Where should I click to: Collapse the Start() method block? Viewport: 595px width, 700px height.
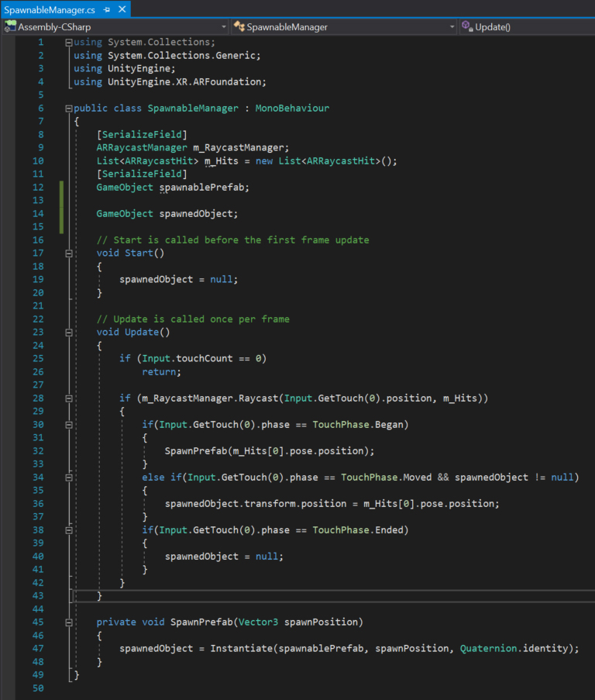click(x=69, y=253)
